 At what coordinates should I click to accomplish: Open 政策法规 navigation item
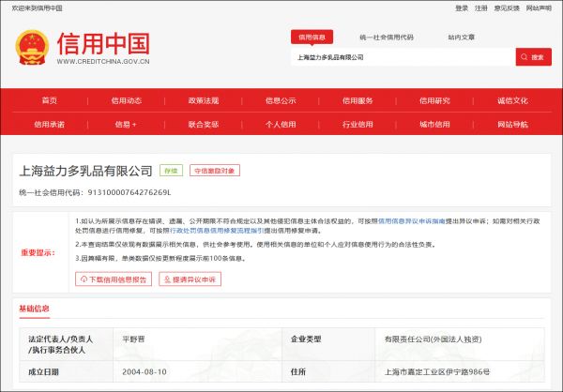[x=204, y=100]
